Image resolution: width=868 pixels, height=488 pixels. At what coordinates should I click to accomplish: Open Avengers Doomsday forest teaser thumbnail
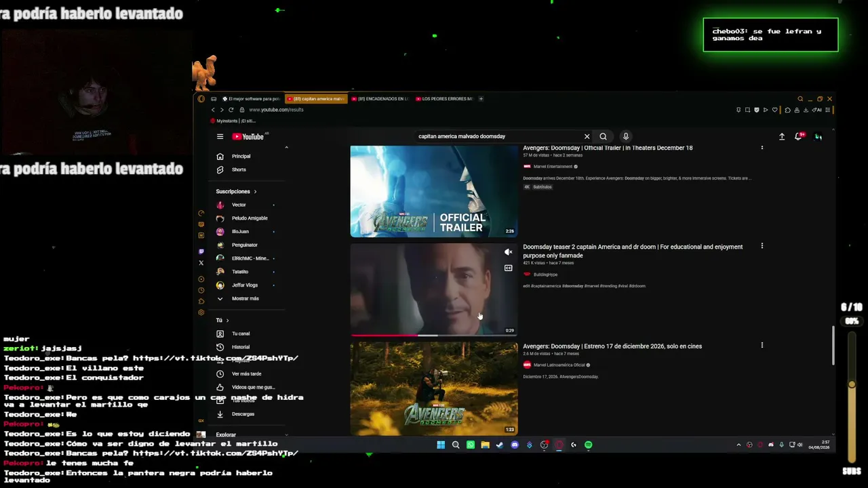point(434,388)
